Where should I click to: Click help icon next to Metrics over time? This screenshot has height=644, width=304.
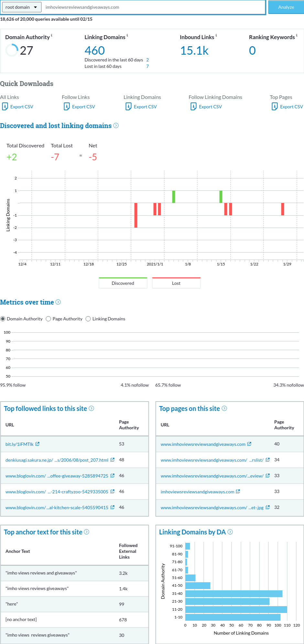58,302
